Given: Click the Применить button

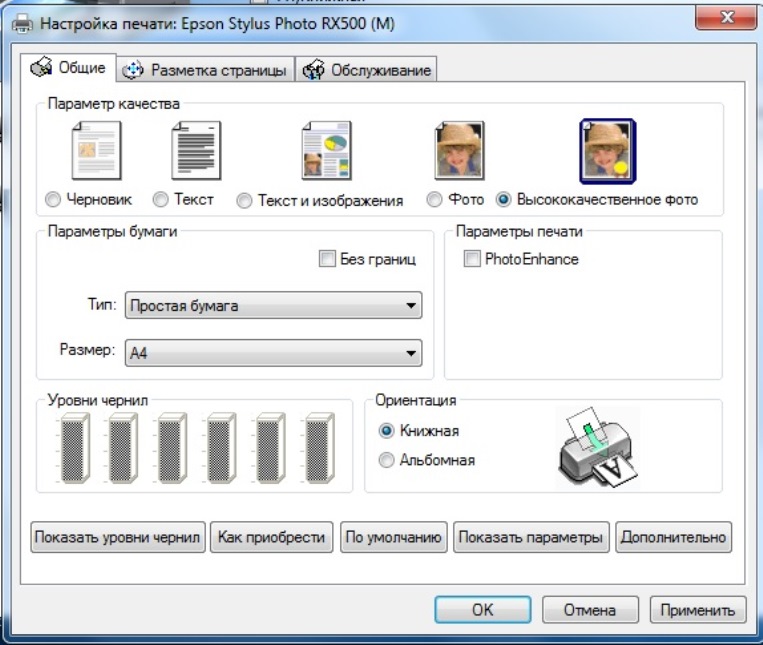Looking at the screenshot, I should tap(698, 610).
